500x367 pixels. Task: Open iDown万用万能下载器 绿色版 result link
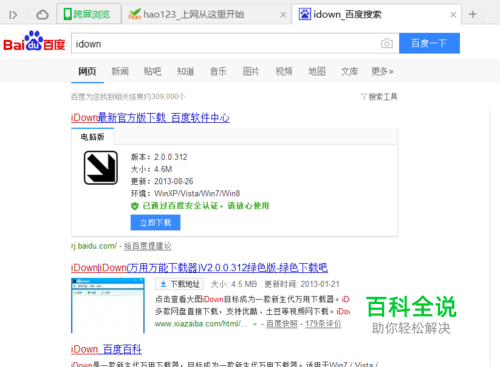(199, 268)
